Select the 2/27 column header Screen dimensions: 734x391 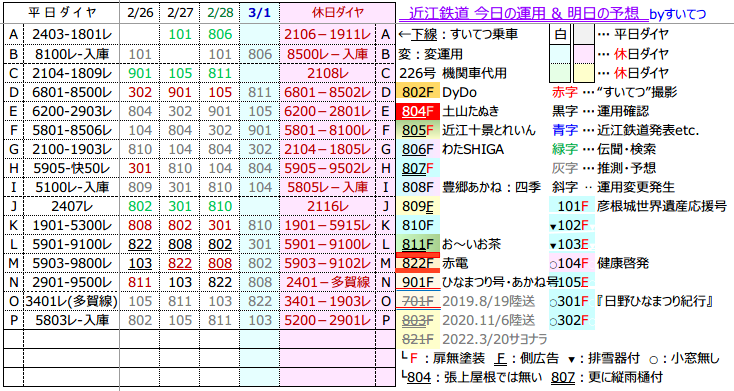coord(180,13)
